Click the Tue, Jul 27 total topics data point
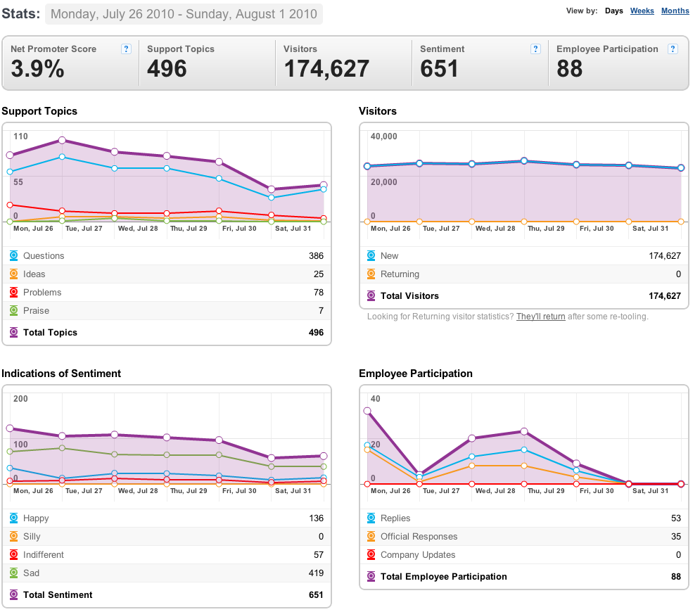 pos(62,141)
